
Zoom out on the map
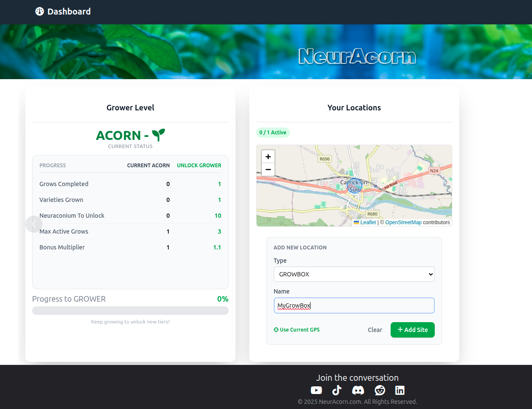[268, 169]
